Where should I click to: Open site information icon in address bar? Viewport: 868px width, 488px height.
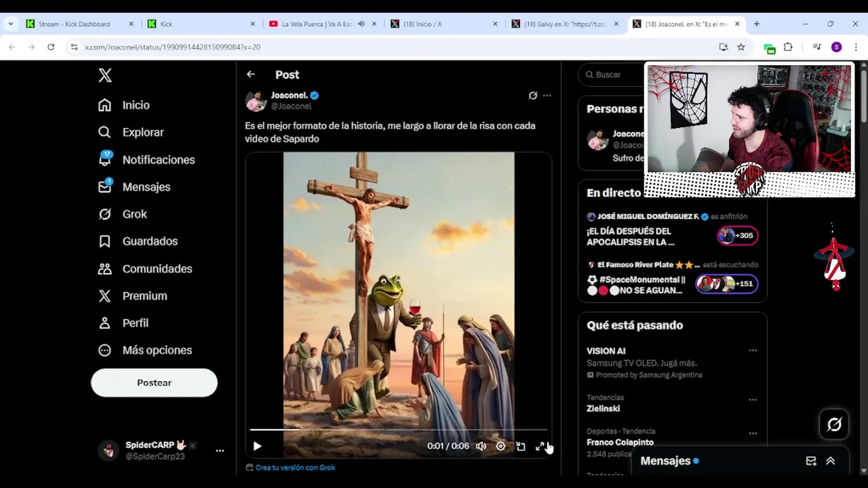[x=74, y=47]
